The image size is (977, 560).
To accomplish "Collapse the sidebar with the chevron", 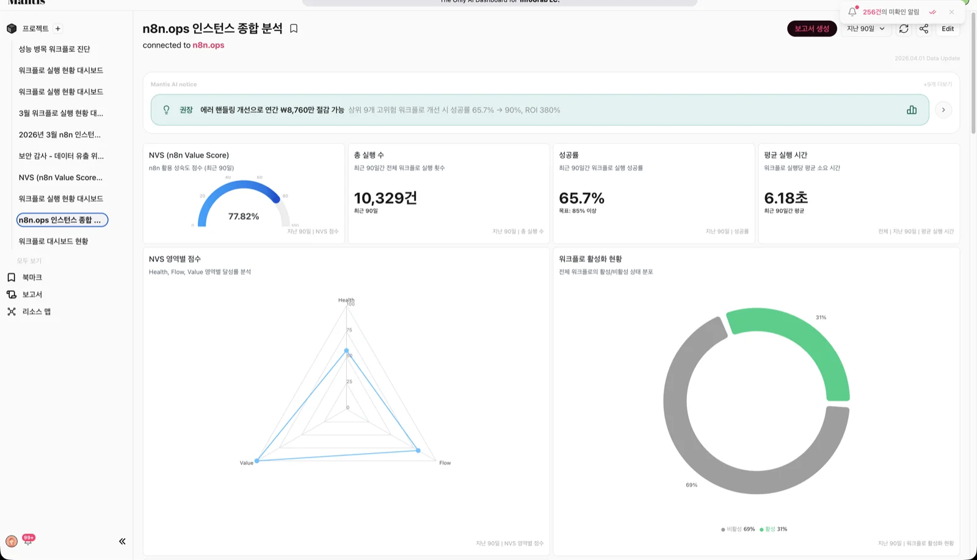I will [122, 540].
